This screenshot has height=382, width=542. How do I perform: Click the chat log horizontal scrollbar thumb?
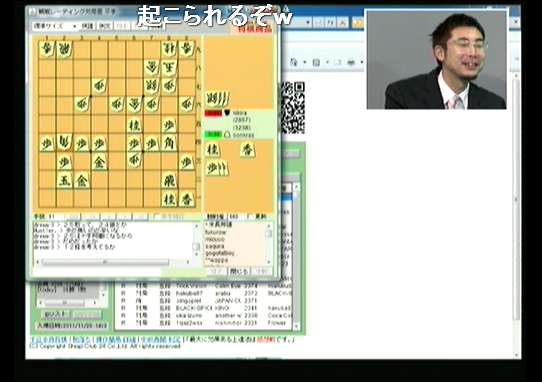[x=105, y=262]
